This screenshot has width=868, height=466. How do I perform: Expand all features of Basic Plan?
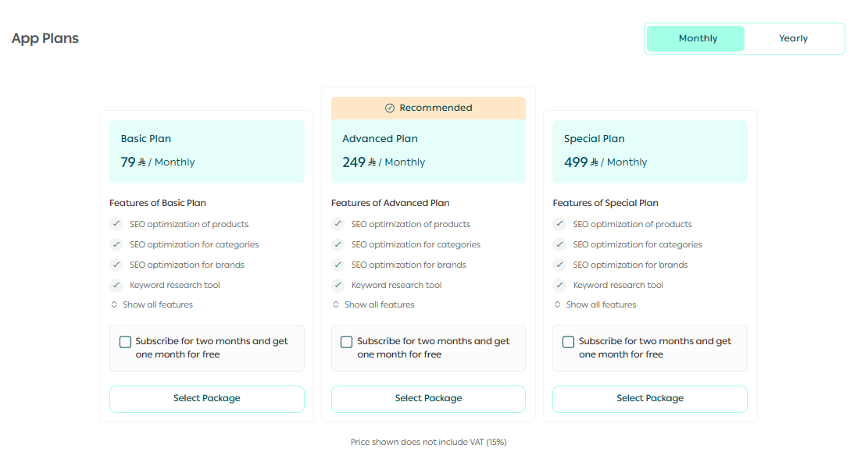(152, 304)
